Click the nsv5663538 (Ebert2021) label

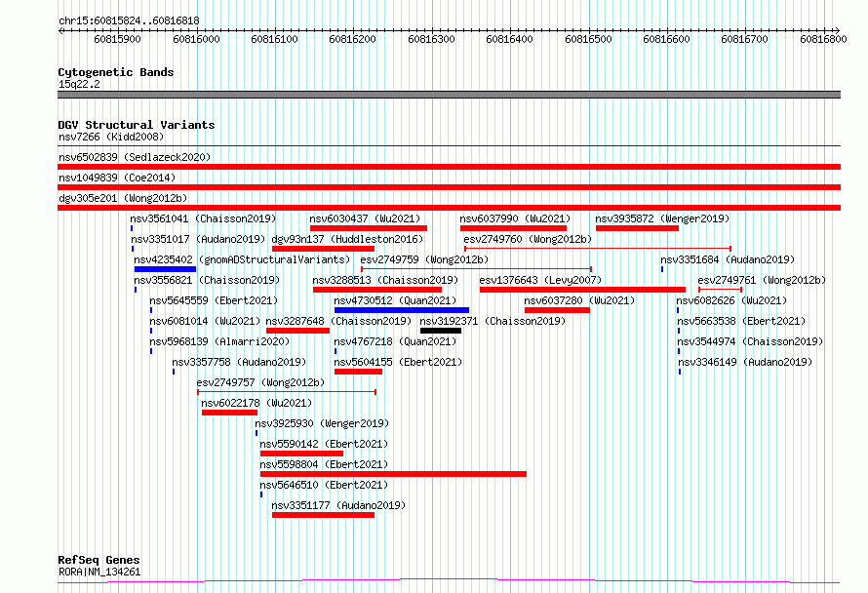click(x=741, y=321)
